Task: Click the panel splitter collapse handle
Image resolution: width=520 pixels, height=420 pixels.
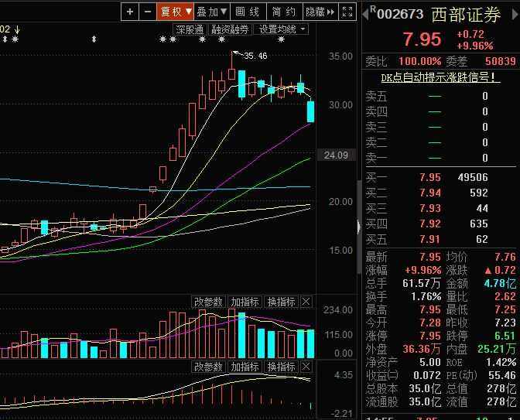Action: tap(359, 227)
